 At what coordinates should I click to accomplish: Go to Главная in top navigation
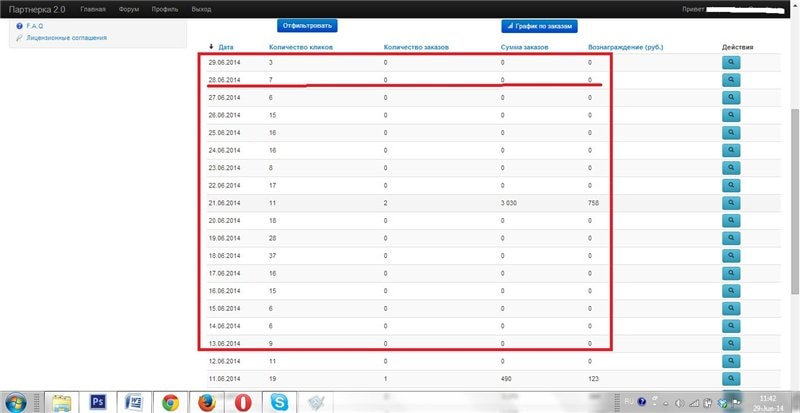pyautogui.click(x=93, y=9)
